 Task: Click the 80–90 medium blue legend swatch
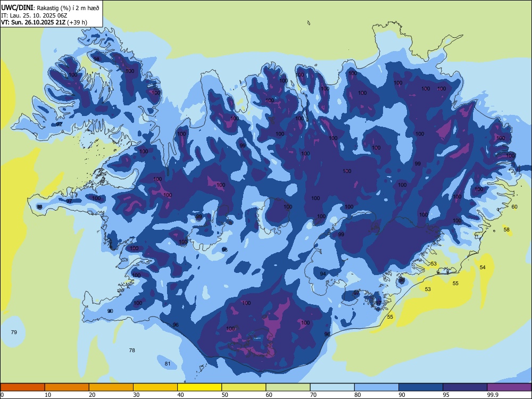pos(377,387)
